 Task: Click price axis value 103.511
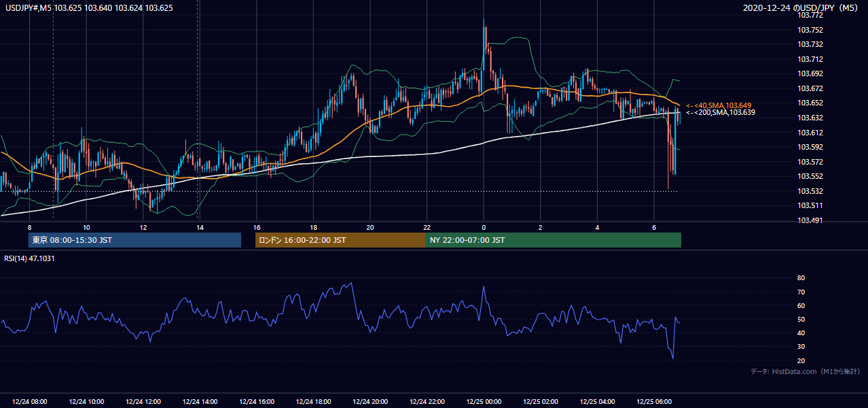click(810, 205)
